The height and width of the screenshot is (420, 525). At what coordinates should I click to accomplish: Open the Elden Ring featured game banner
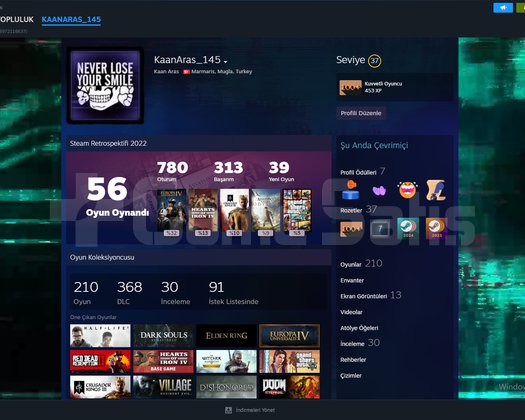point(226,336)
